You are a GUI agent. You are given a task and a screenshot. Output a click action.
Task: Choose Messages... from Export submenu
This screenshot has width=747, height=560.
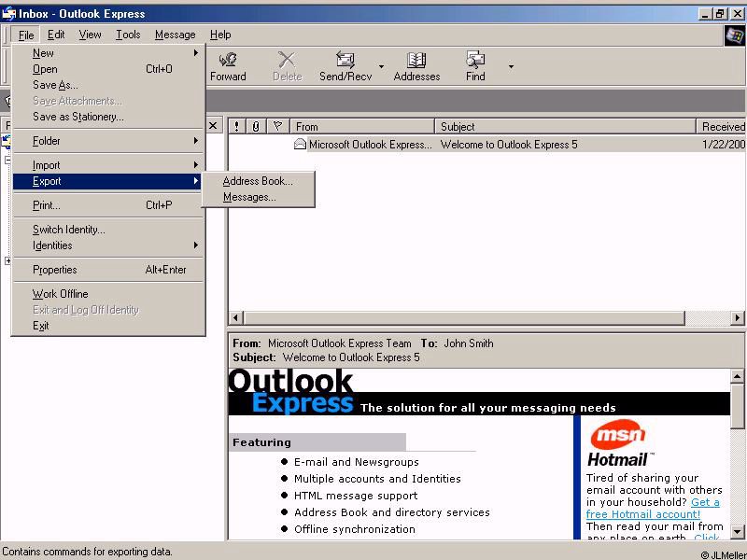click(x=249, y=197)
